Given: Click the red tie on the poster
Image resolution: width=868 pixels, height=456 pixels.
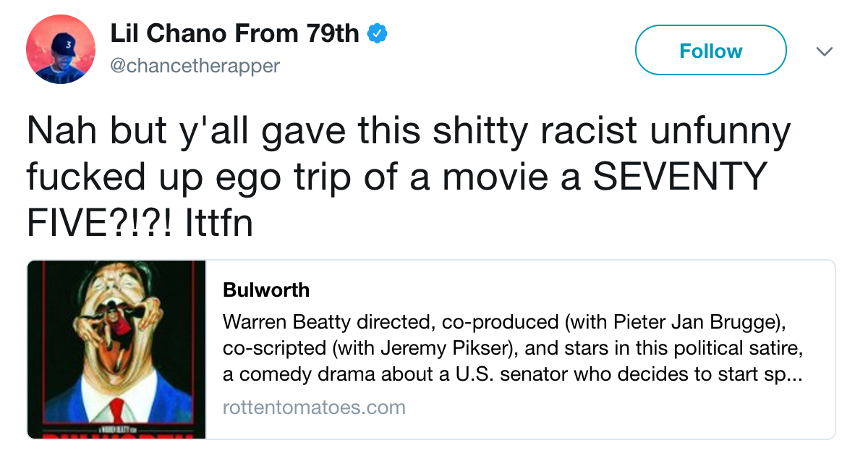Looking at the screenshot, I should coord(118,413).
